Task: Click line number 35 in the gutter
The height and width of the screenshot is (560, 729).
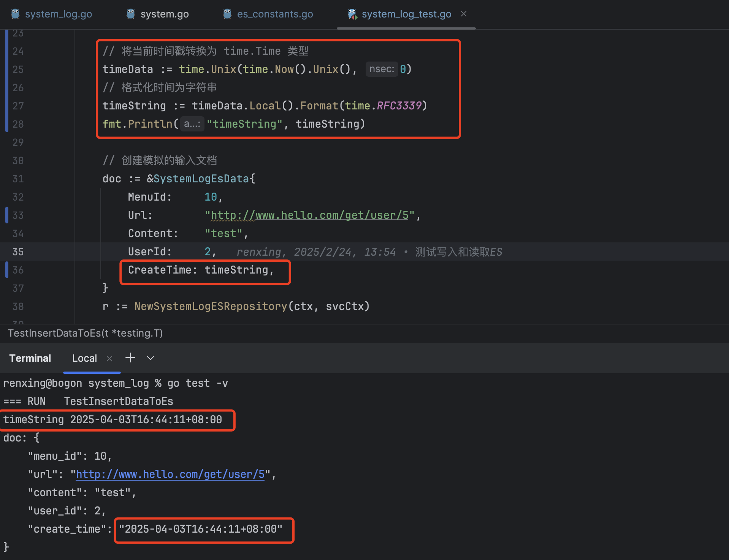Action: [18, 252]
